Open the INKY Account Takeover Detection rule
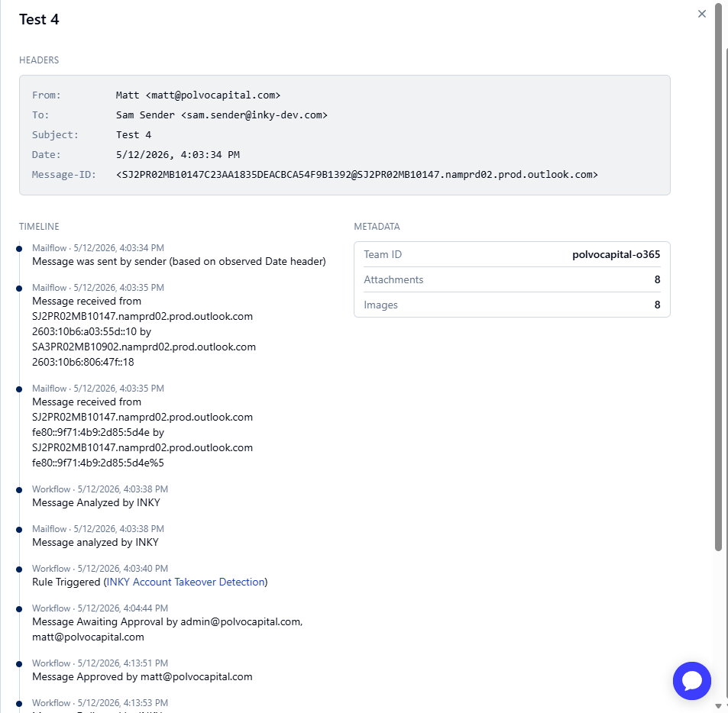The image size is (728, 713). point(186,582)
